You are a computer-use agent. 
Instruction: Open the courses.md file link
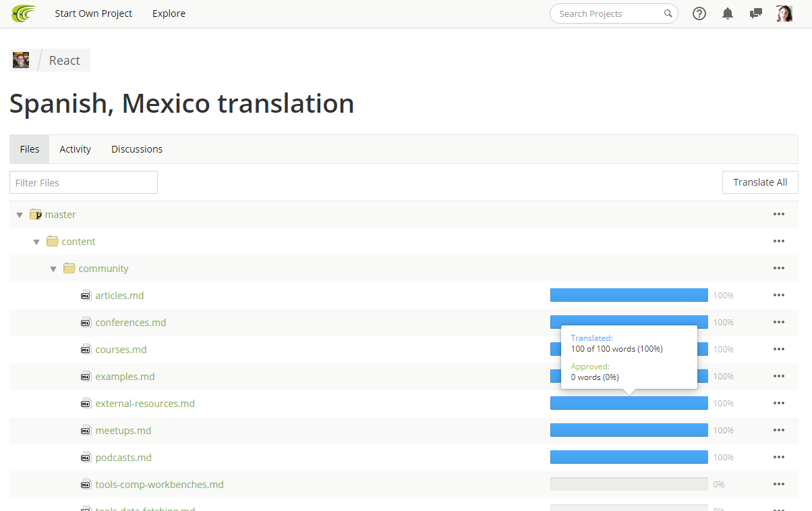[121, 350]
